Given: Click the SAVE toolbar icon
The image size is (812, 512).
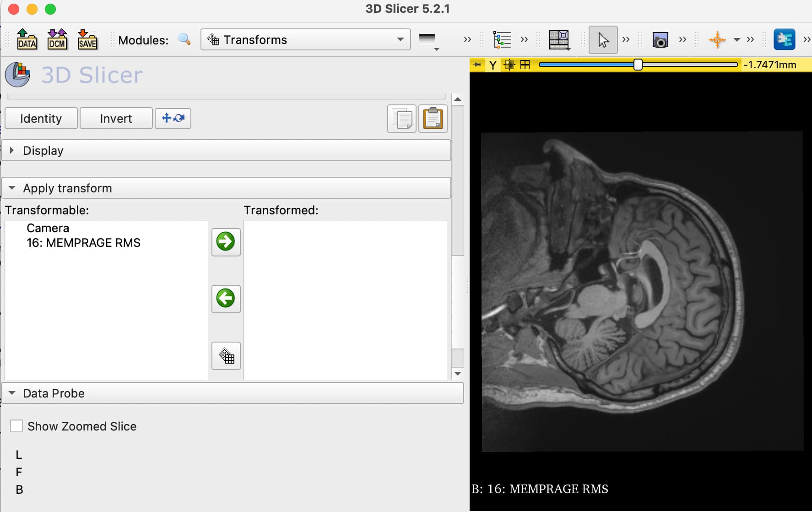Looking at the screenshot, I should (87, 39).
